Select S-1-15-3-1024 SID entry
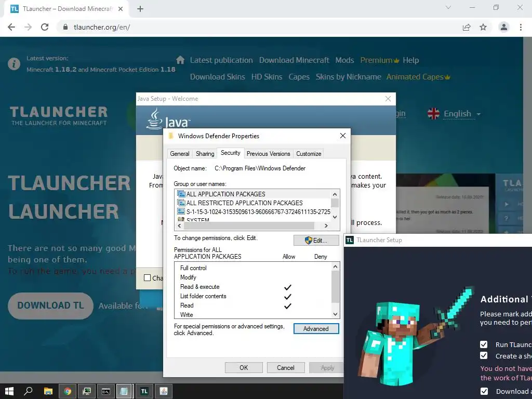The image size is (532, 399). pos(253,212)
